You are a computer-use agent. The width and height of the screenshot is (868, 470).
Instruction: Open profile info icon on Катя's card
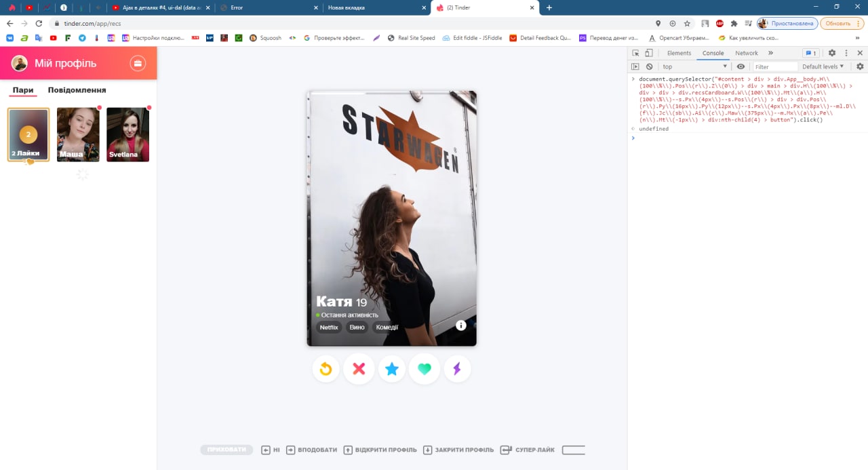[x=461, y=325]
